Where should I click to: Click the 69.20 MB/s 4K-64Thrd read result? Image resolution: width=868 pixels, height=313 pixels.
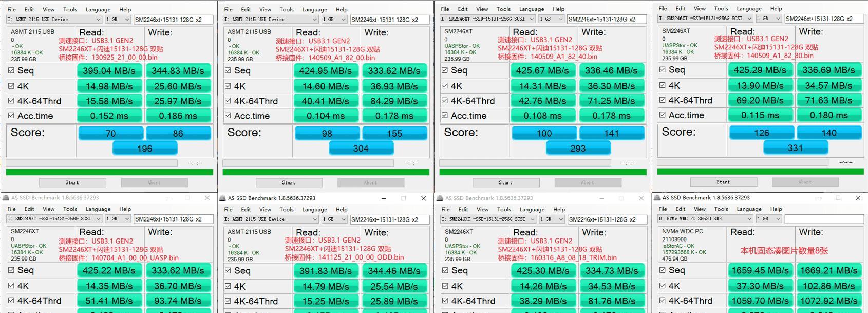[x=760, y=100]
